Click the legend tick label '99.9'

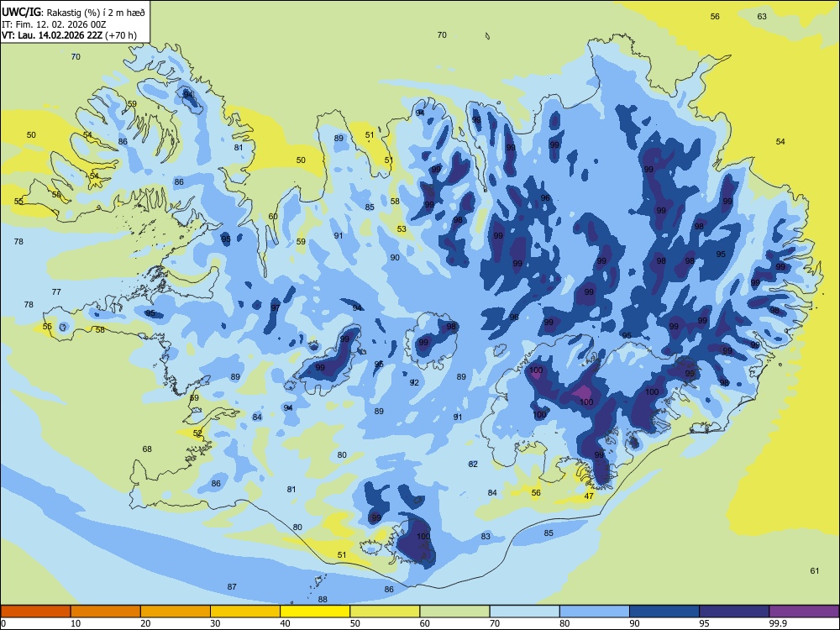[778, 623]
